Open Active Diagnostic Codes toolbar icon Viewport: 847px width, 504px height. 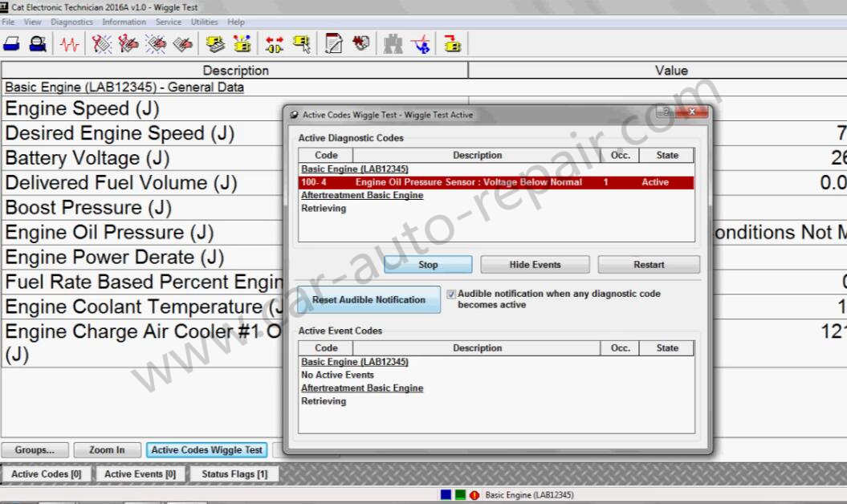tap(101, 44)
